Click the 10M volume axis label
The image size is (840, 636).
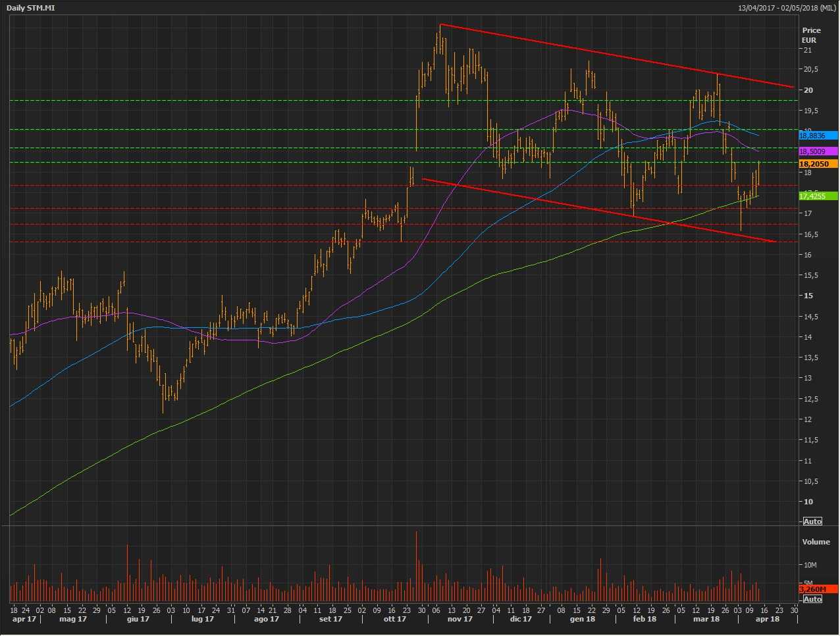[810, 565]
